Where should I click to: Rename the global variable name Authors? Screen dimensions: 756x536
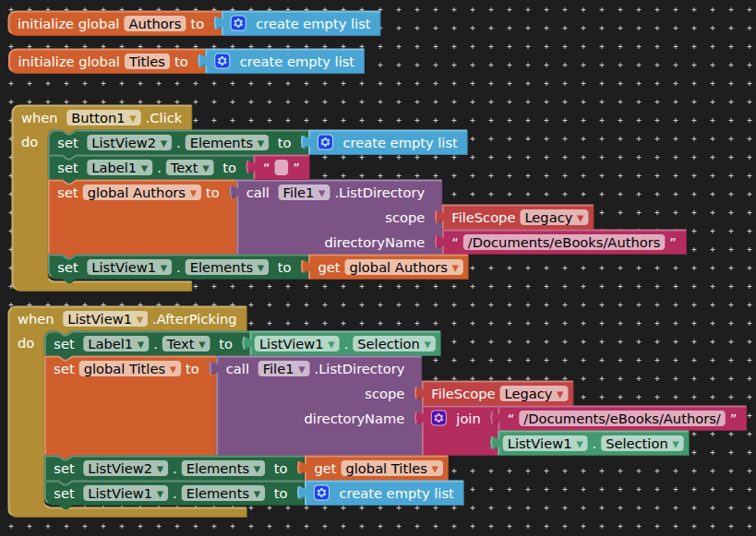155,24
